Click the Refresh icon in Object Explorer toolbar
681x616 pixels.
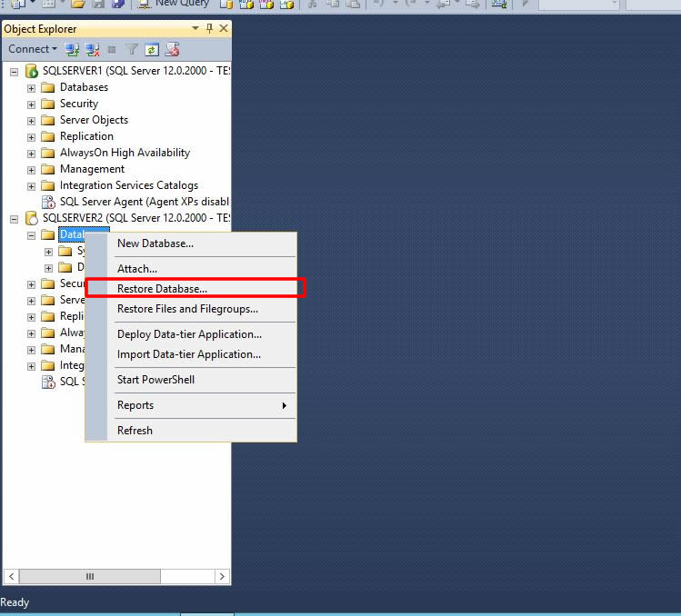point(152,49)
